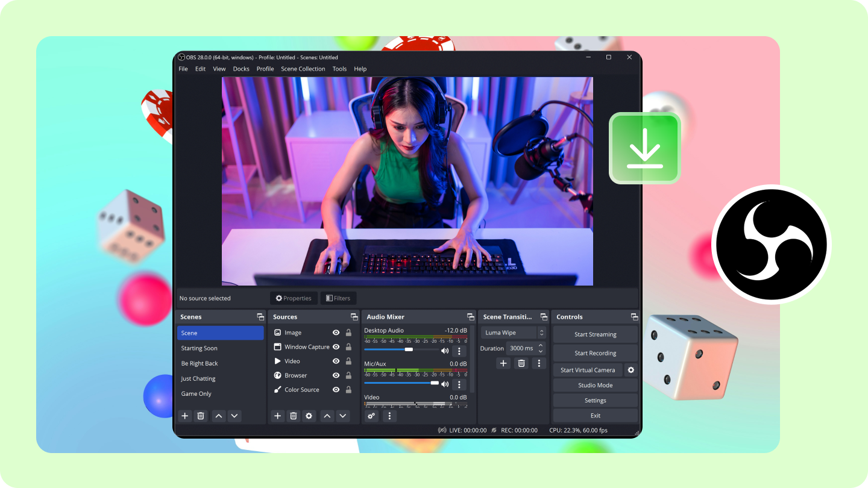Image resolution: width=868 pixels, height=488 pixels.
Task: Undock the Scenes panel with float icon
Action: [260, 317]
